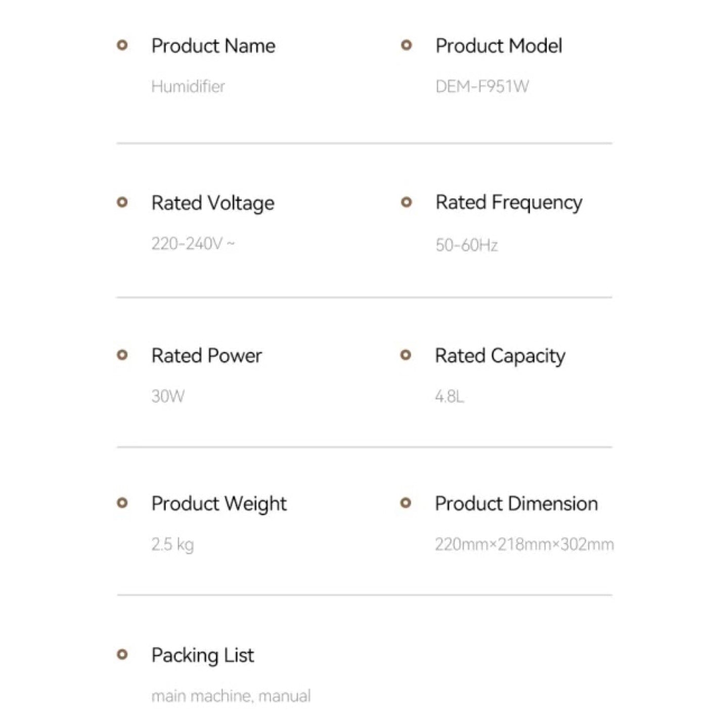Click the Product Name heading
The height and width of the screenshot is (728, 728).
213,46
